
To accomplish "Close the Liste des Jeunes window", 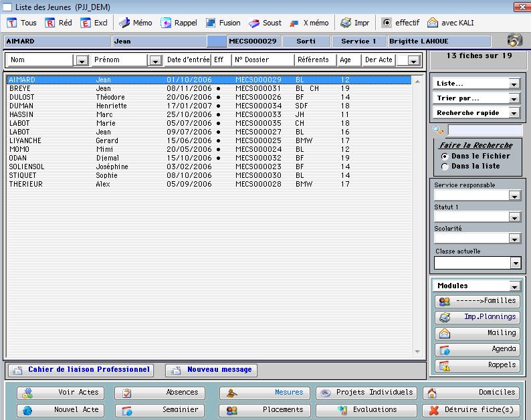I will (522, 7).
